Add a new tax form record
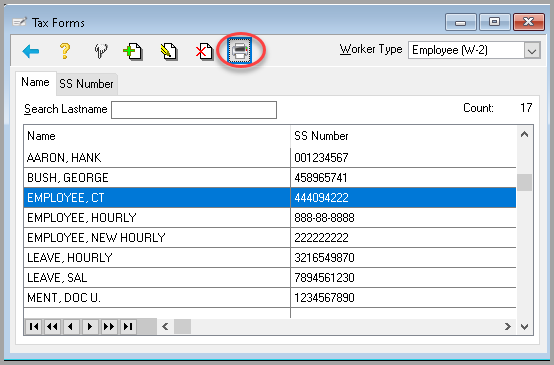 pos(133,52)
